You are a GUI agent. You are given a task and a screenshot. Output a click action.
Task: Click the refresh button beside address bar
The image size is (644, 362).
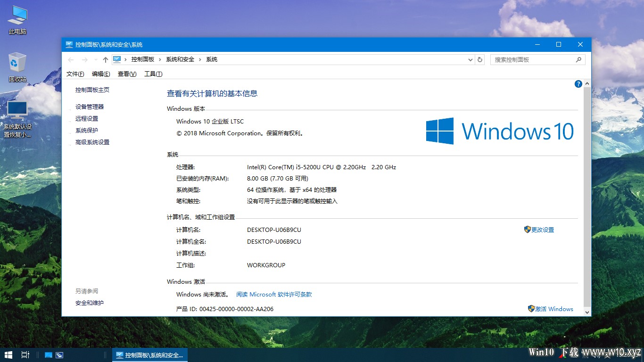point(480,60)
